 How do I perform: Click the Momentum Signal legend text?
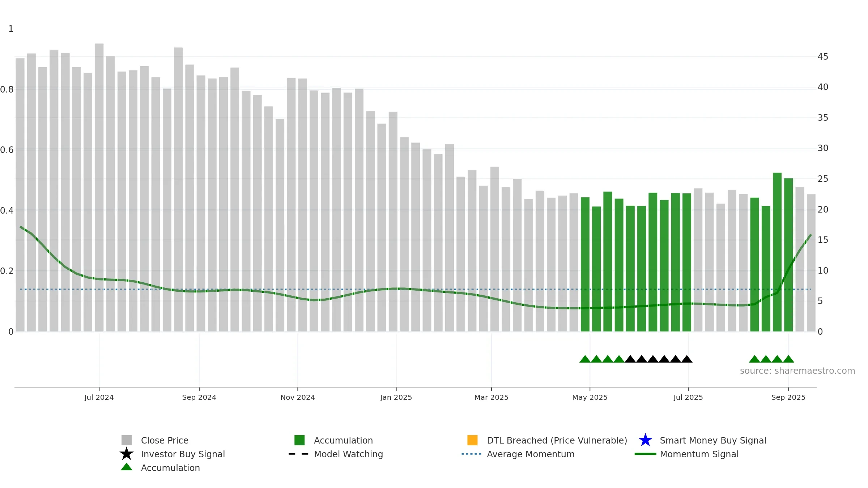point(699,454)
